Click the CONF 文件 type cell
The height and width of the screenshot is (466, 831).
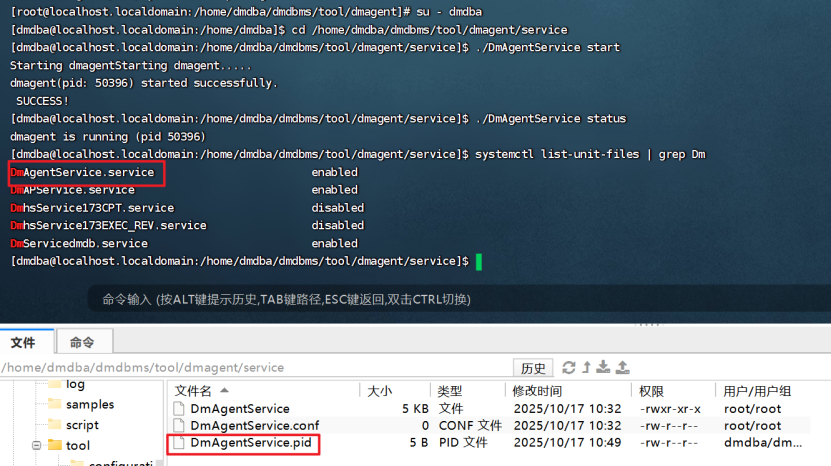pyautogui.click(x=470, y=426)
